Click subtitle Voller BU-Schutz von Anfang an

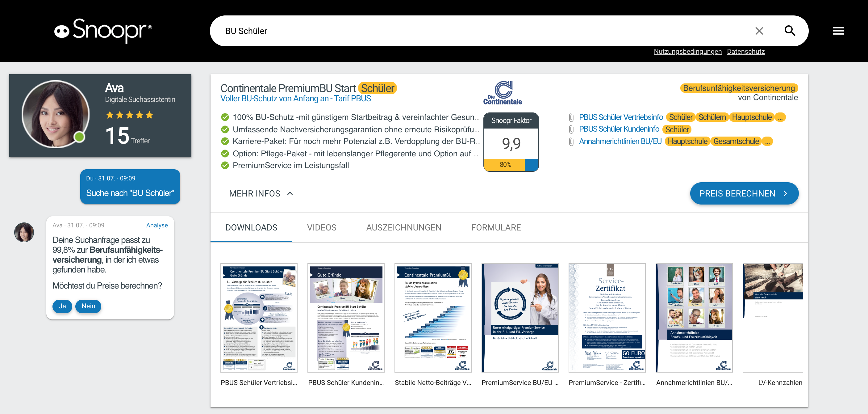point(295,99)
